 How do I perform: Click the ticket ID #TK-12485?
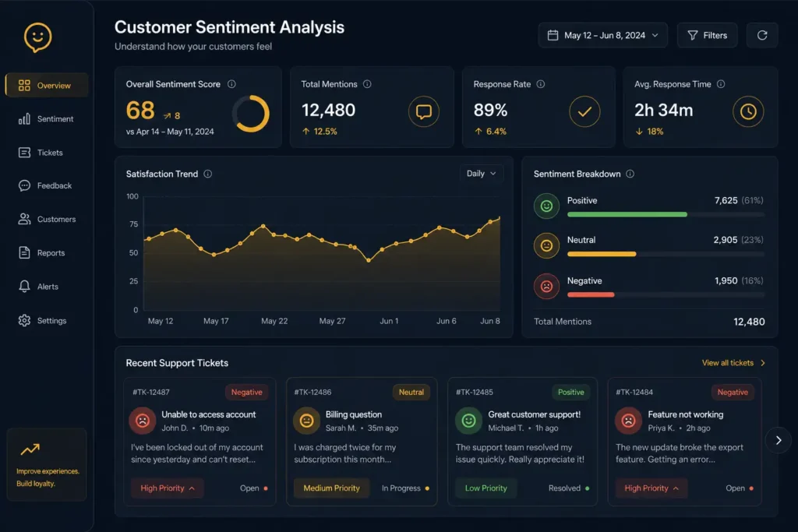[x=475, y=392]
